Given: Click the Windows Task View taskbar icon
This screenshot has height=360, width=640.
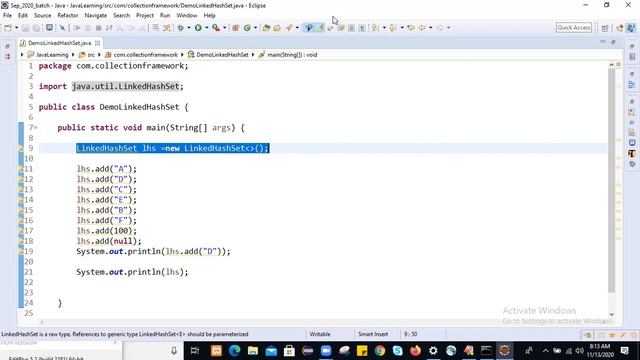Looking at the screenshot, I should coord(195,351).
